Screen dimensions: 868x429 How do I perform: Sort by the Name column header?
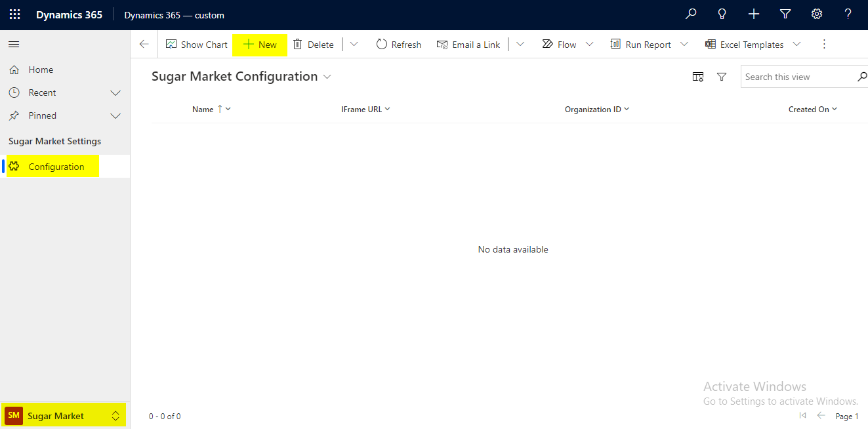coord(203,110)
